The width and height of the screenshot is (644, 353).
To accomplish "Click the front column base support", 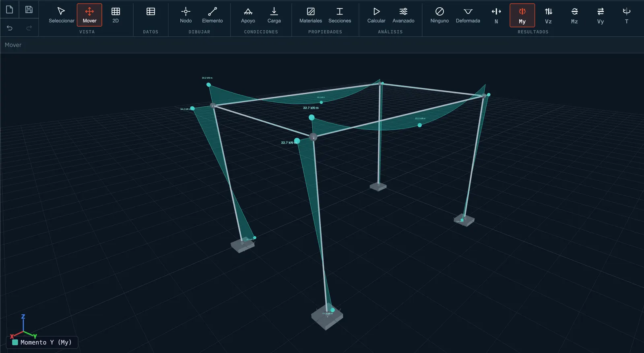I will (x=327, y=317).
